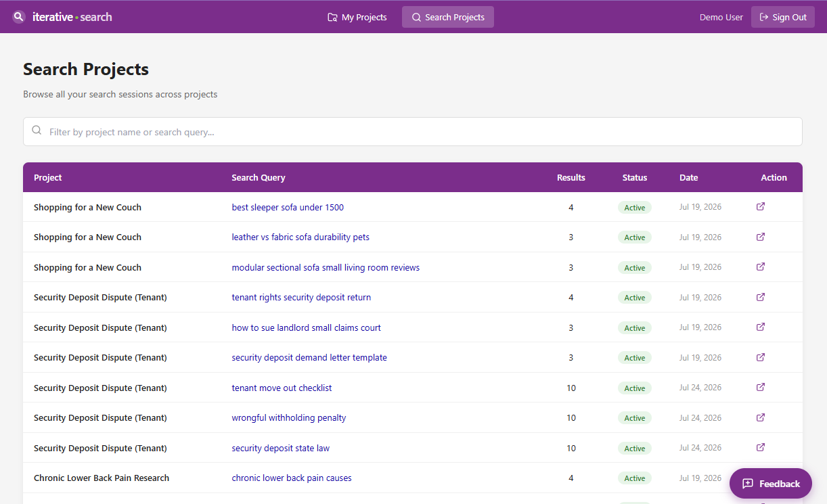Open the My Projects tab

coord(357,17)
